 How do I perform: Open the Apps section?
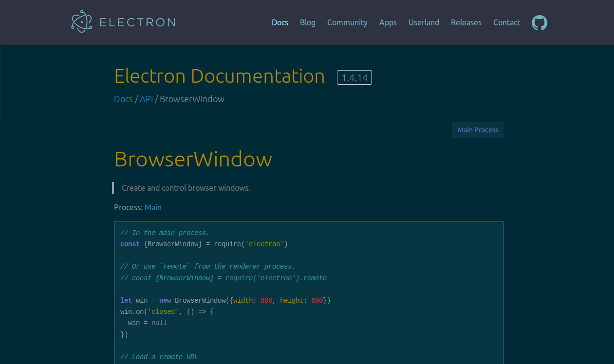point(388,22)
